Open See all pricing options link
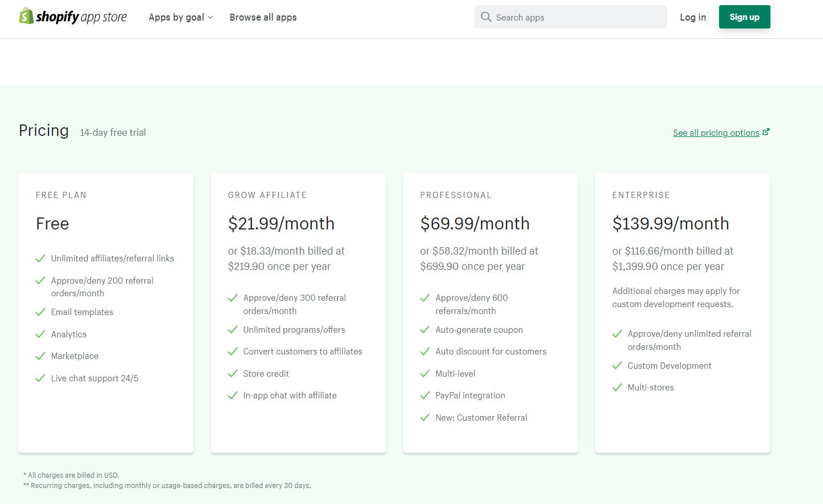This screenshot has width=823, height=504. [x=716, y=133]
